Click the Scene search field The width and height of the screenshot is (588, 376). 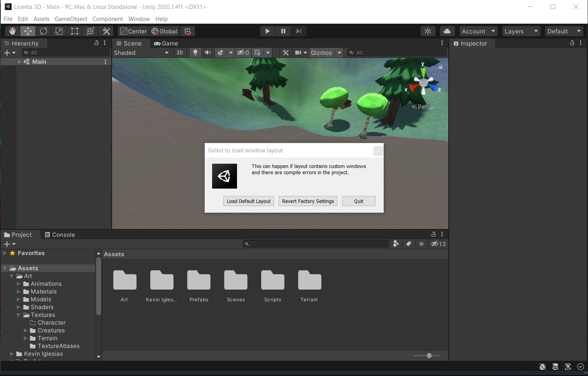coord(397,52)
